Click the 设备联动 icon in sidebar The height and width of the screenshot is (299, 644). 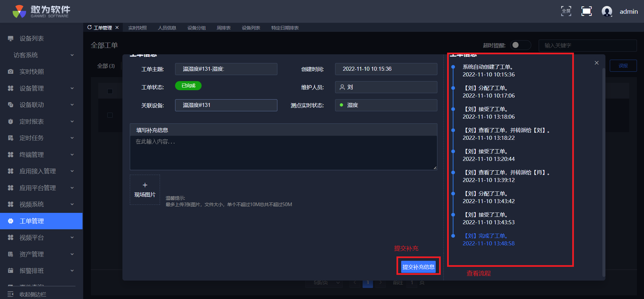tap(11, 105)
